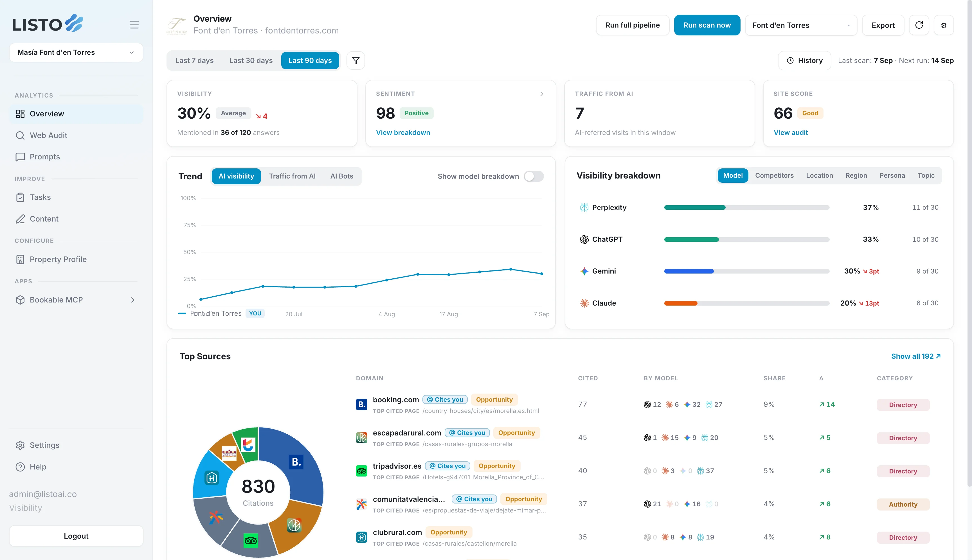
Task: Toggle Show model breakdown switch
Action: (534, 176)
